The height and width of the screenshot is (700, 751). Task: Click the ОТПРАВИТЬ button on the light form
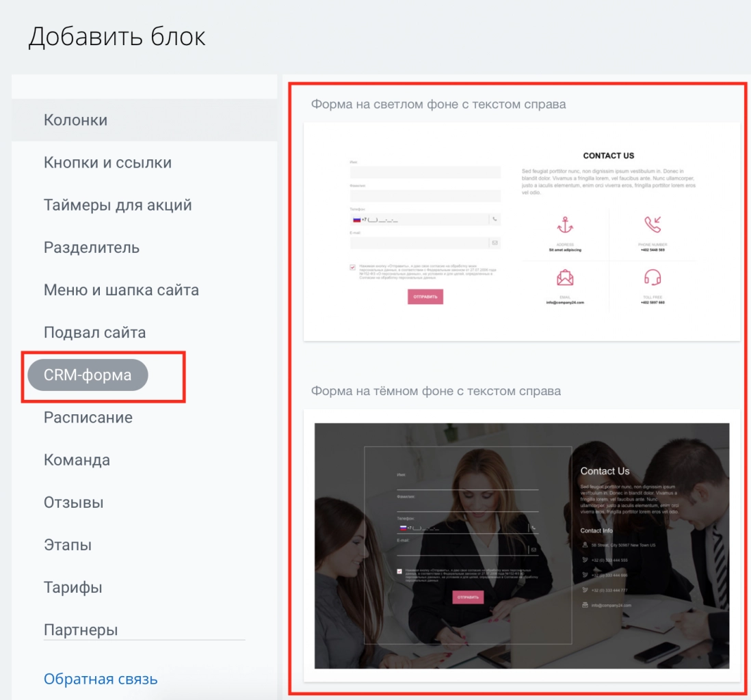pyautogui.click(x=425, y=297)
